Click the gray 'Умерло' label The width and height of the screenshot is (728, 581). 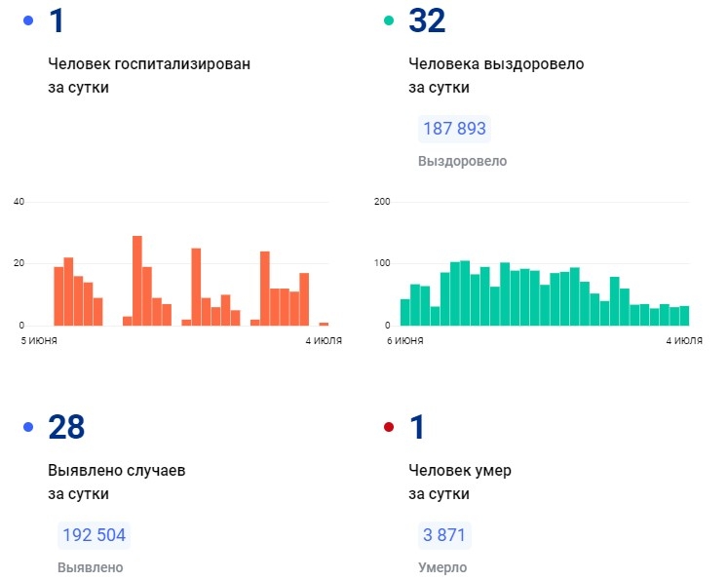tap(441, 567)
